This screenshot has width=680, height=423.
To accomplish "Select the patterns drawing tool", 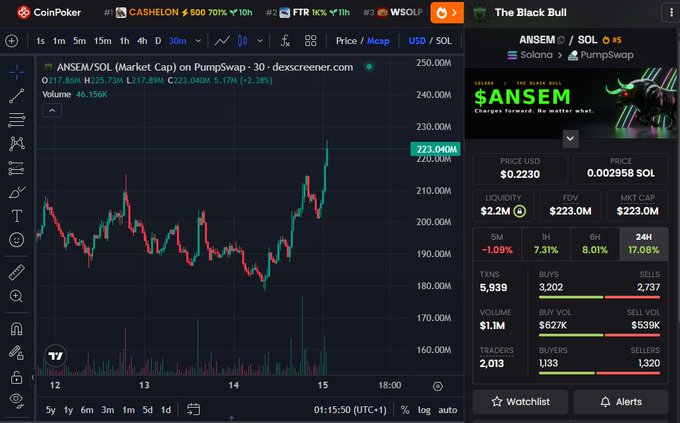I will (x=16, y=144).
